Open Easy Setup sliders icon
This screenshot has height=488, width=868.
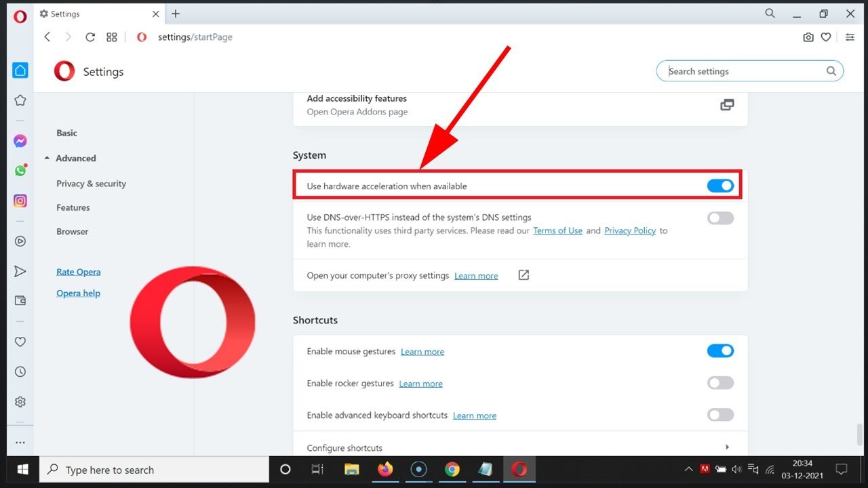pos(850,37)
